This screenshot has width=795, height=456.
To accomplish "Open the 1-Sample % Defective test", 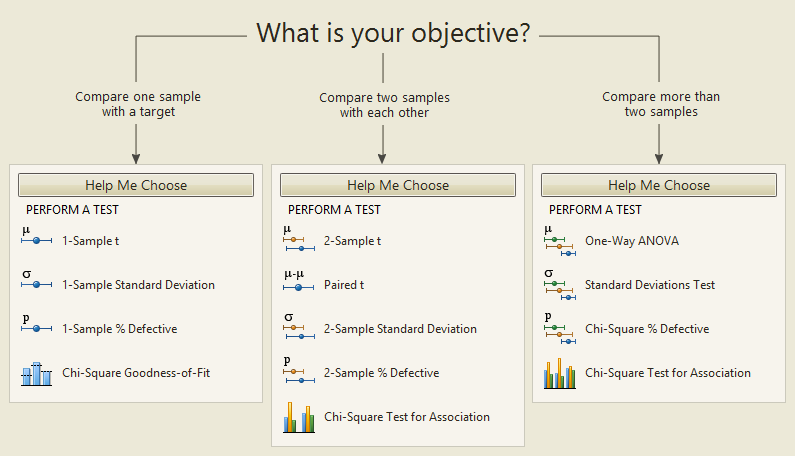I will 120,329.
